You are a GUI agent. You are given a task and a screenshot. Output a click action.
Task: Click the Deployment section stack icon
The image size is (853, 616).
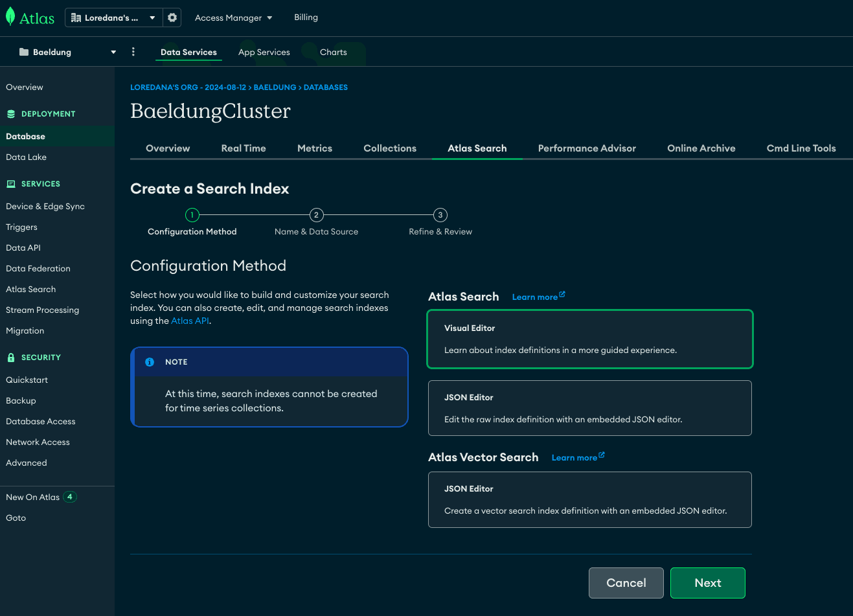tap(10, 114)
